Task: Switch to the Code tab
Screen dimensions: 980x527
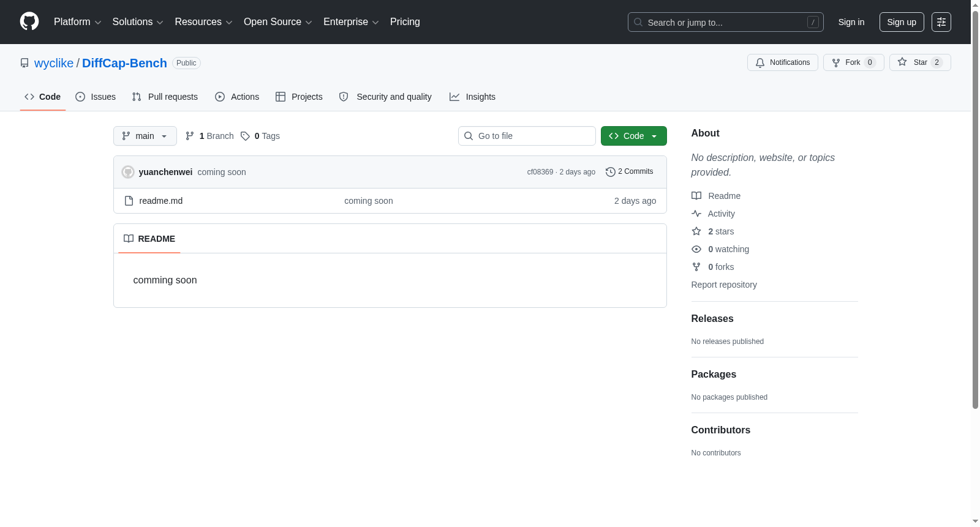Action: pos(43,97)
